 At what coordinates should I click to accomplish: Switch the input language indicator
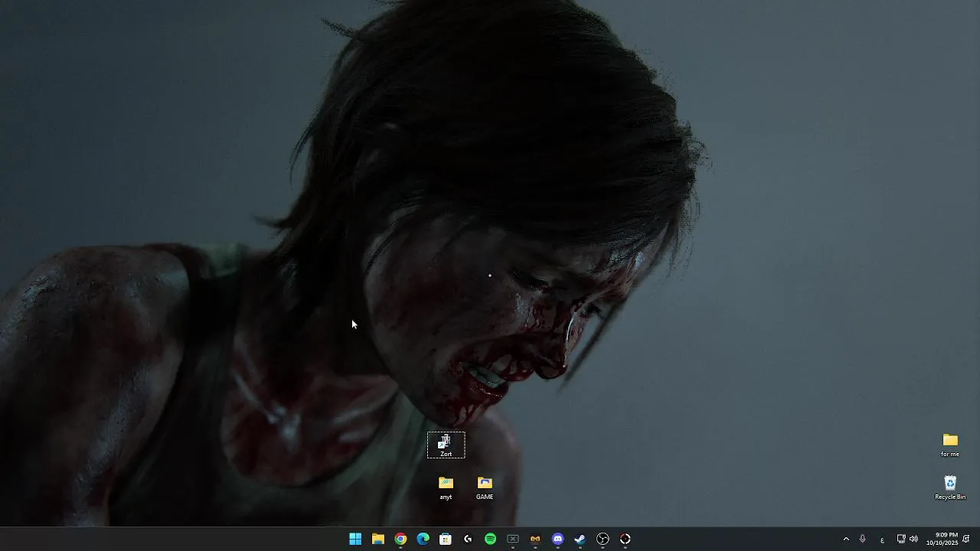882,540
